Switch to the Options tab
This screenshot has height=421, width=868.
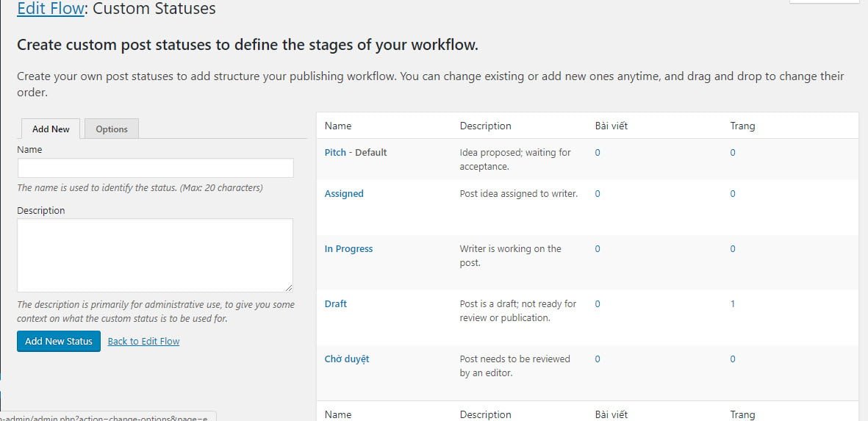112,129
